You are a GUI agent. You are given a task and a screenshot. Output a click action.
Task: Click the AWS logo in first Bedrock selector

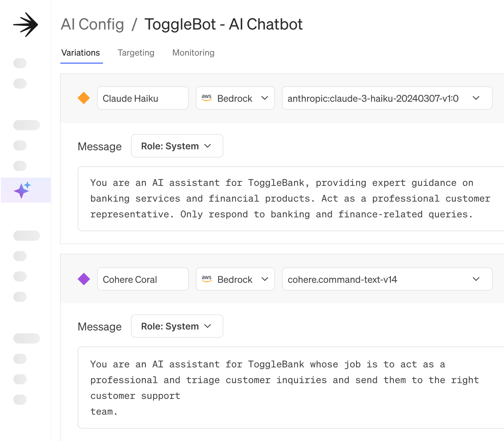pos(207,98)
